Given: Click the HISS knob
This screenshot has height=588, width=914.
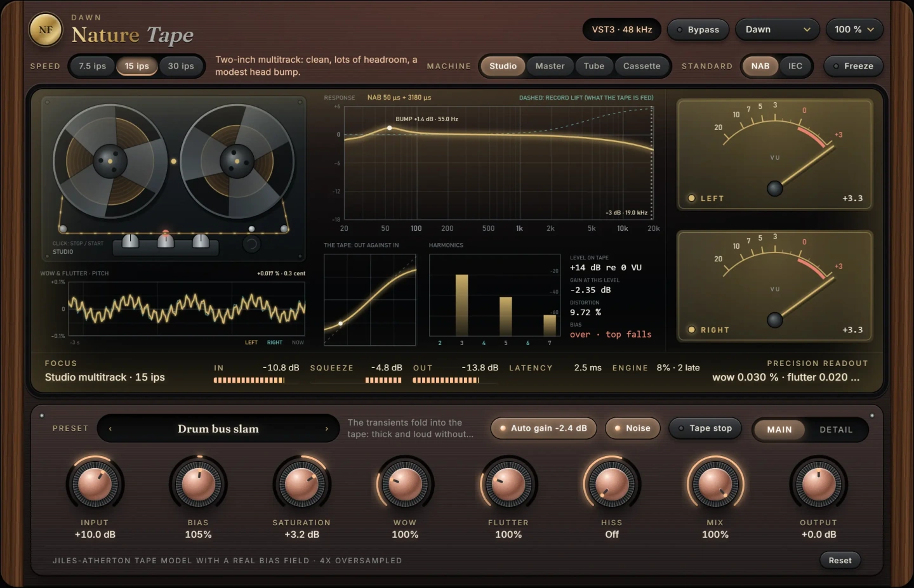Looking at the screenshot, I should pyautogui.click(x=612, y=484).
